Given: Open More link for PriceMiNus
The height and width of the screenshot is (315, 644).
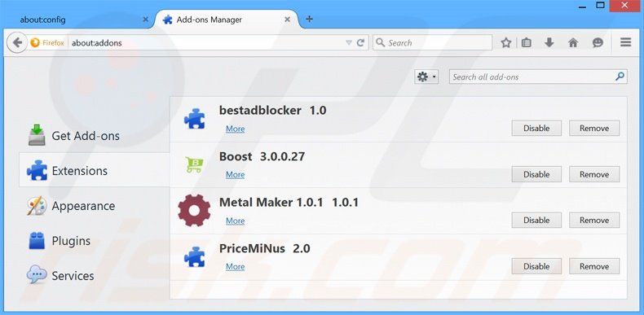Looking at the screenshot, I should point(236,267).
